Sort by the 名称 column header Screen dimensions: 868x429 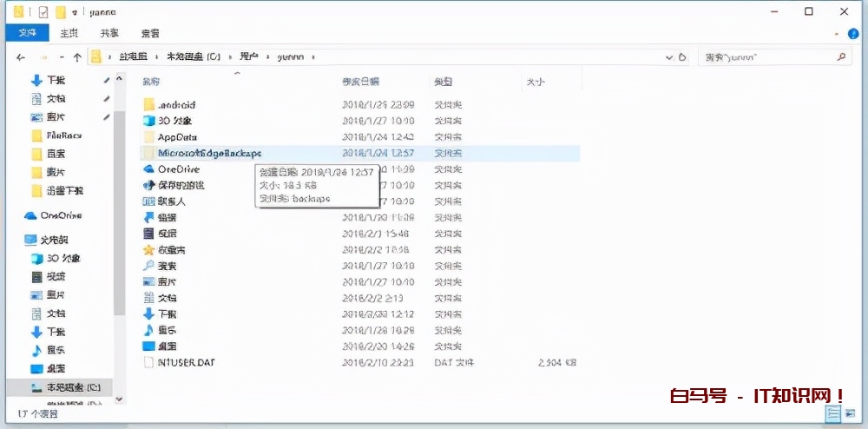pyautogui.click(x=151, y=82)
